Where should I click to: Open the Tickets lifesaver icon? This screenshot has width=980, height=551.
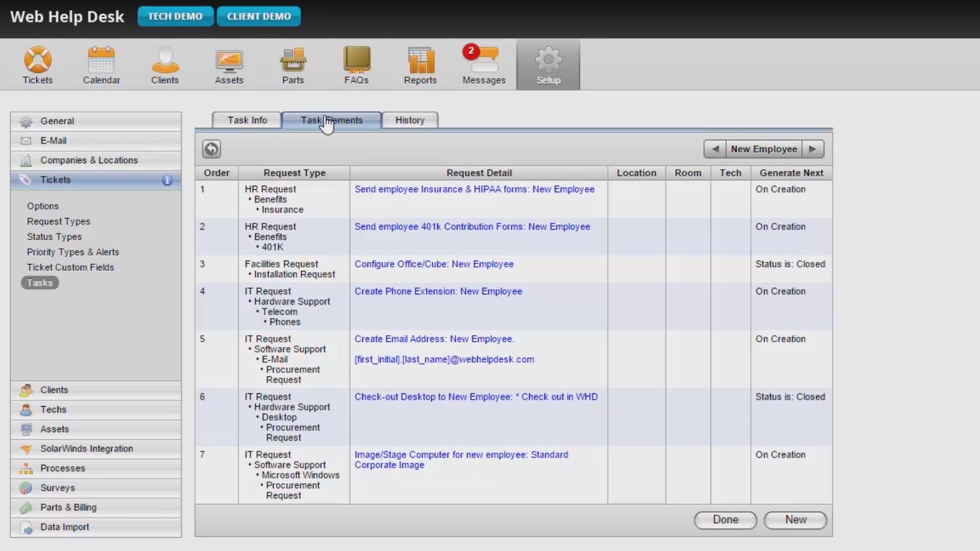tap(38, 60)
